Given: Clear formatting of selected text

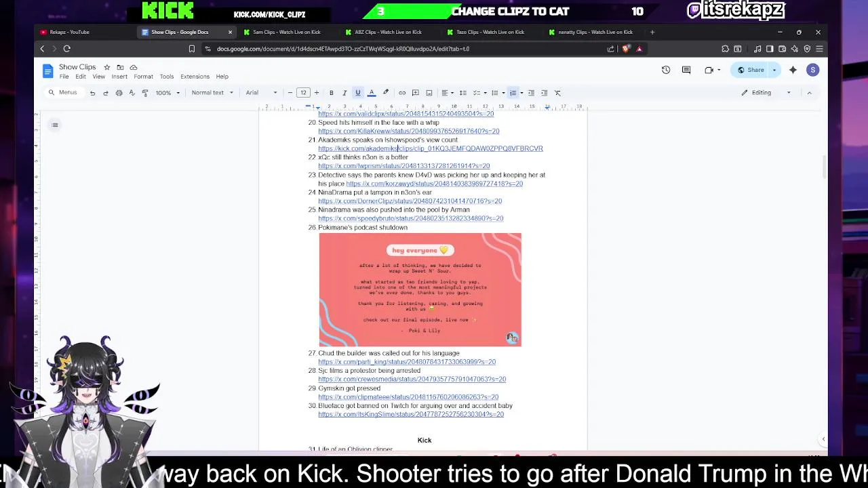Looking at the screenshot, I should [x=557, y=93].
